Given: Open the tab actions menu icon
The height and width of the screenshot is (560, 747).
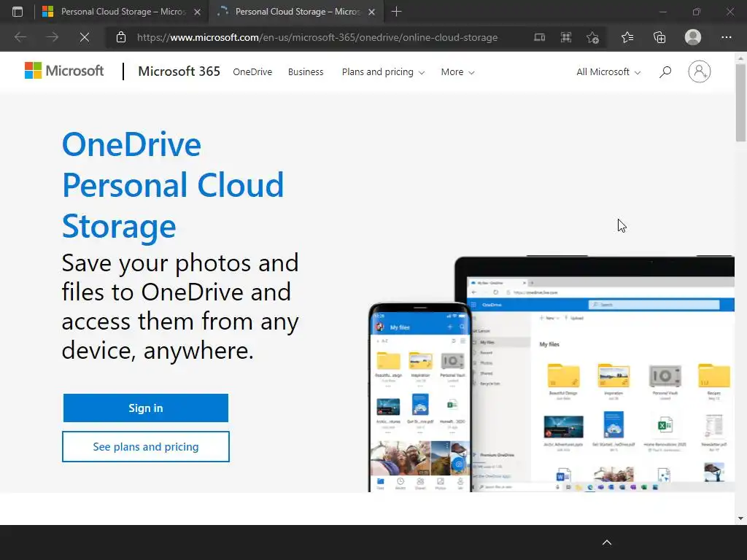Looking at the screenshot, I should click(18, 12).
